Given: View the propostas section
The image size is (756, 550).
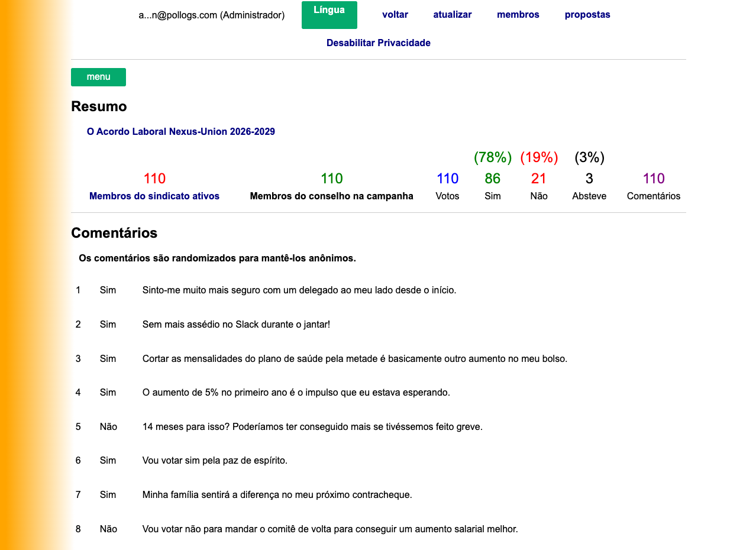Looking at the screenshot, I should pos(587,14).
